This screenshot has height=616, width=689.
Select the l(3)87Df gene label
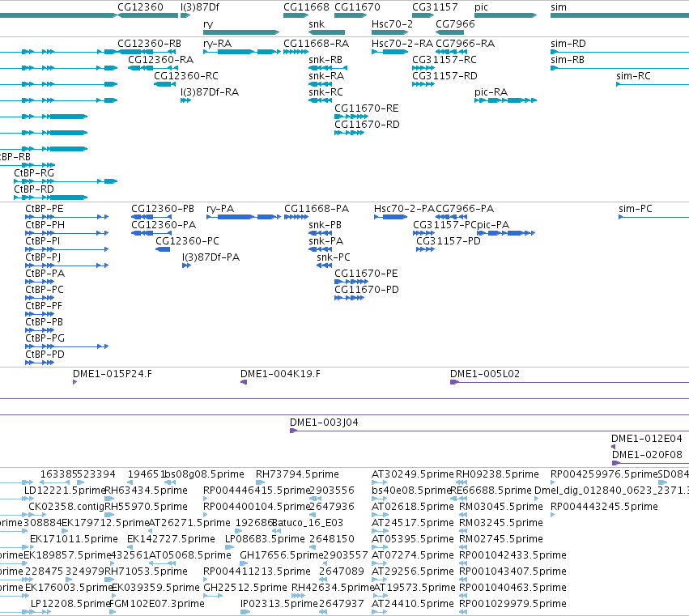199,7
